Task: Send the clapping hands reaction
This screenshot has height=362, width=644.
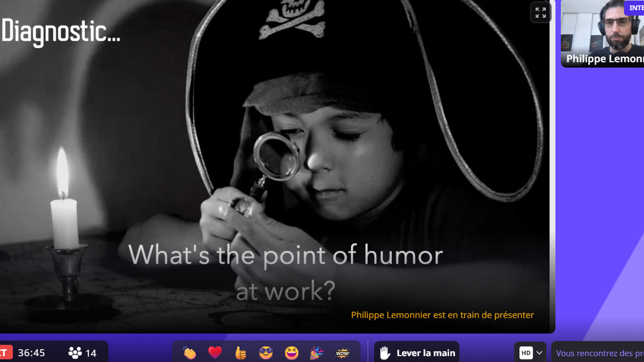Action: point(189,353)
